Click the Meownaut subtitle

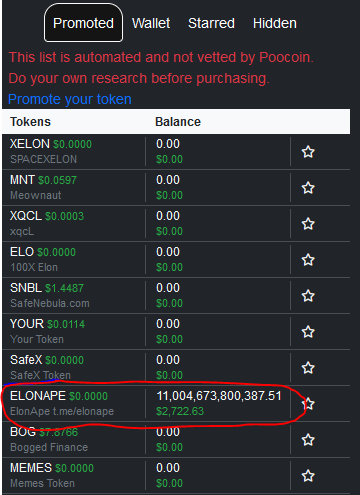[36, 195]
